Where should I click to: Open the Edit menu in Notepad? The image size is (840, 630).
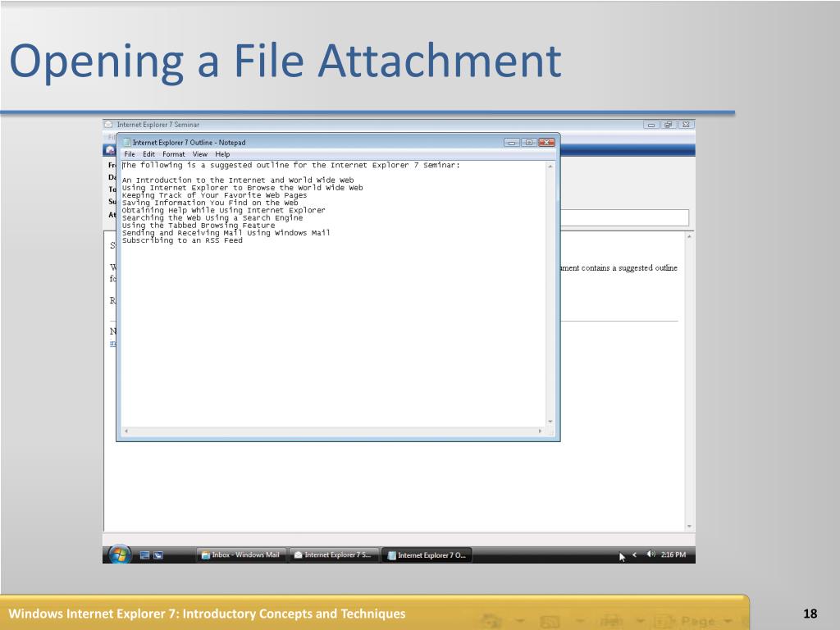pyautogui.click(x=148, y=154)
